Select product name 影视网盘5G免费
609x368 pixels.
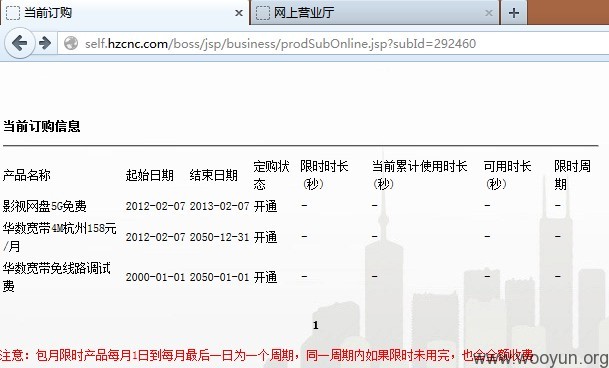[x=44, y=206]
